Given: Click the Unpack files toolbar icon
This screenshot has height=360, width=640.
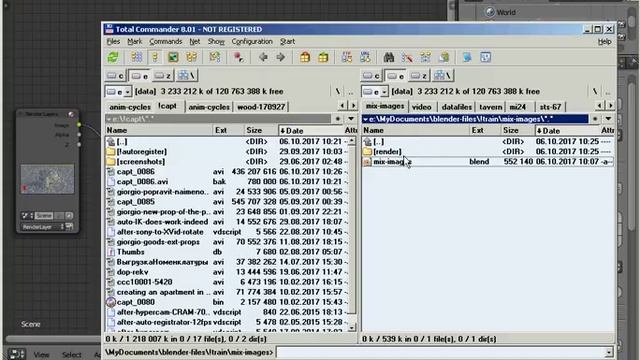Looking at the screenshot, I should (x=323, y=57).
